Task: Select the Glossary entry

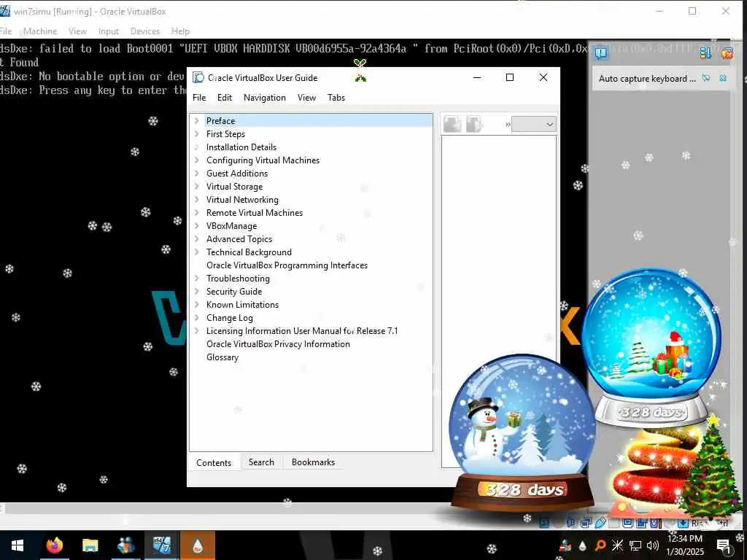Action: (222, 357)
